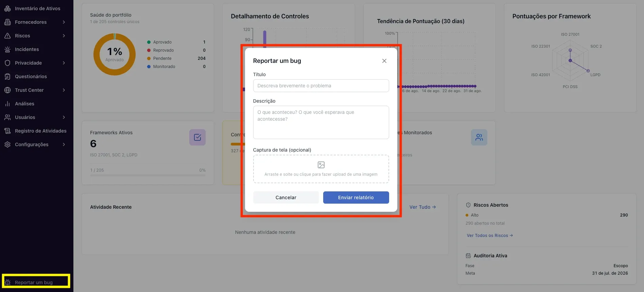Expand the Privacidade submenu chevron
This screenshot has height=292, width=644.
tap(64, 63)
